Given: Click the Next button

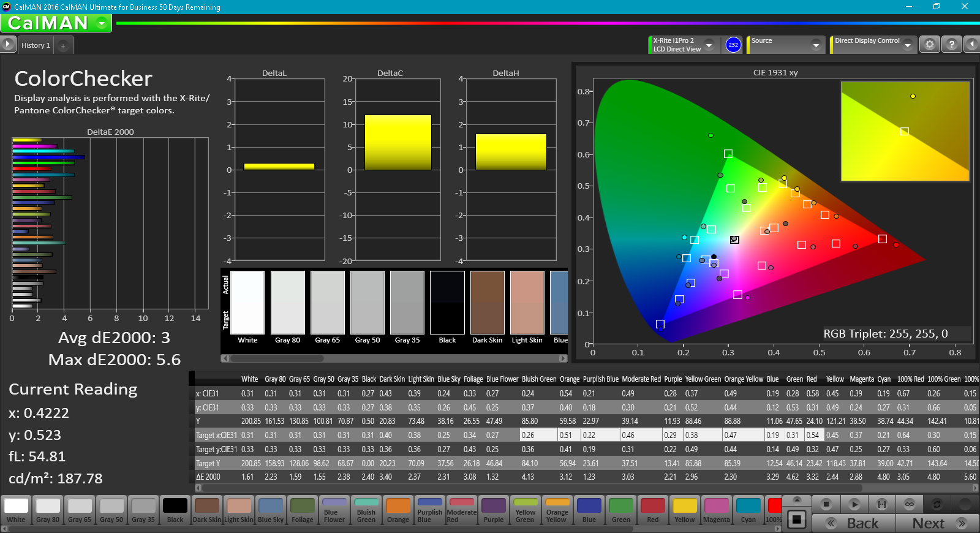Looking at the screenshot, I should tap(937, 523).
